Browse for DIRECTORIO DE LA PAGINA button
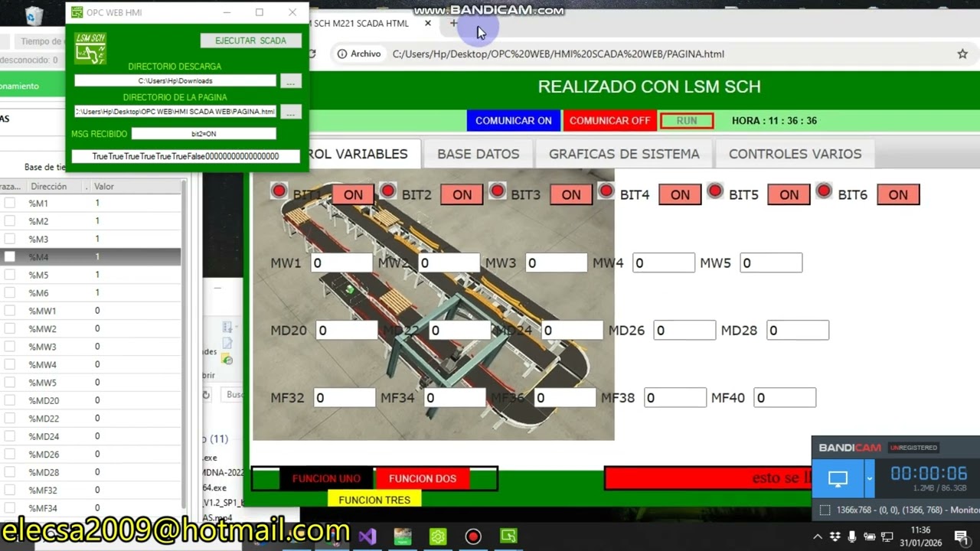 291,112
